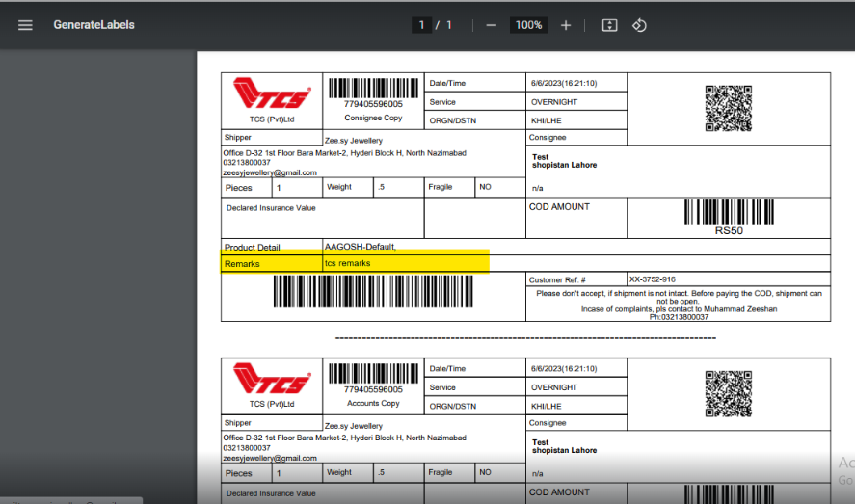Click the zoom in plus button
Viewport: 855px width, 504px height.
coord(566,25)
